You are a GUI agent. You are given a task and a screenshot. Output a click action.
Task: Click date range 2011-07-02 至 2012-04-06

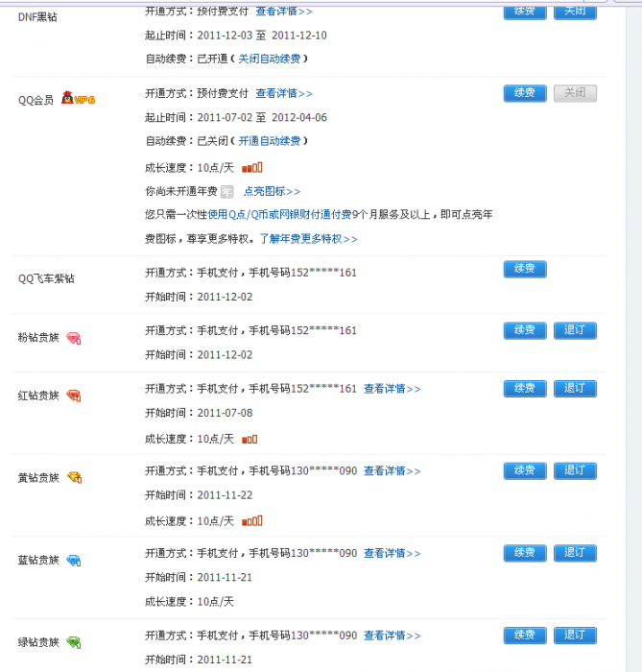[x=262, y=117]
